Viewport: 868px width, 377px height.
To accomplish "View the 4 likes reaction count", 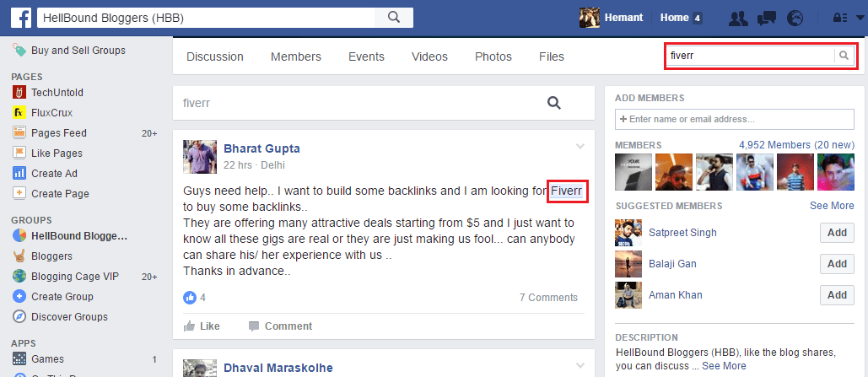I will (x=194, y=297).
